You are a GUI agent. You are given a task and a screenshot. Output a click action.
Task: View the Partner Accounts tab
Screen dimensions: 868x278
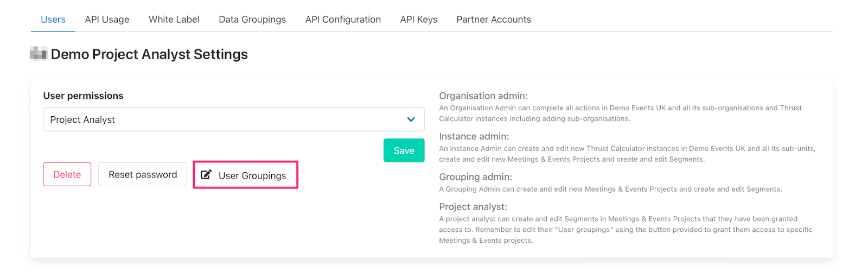coord(494,20)
